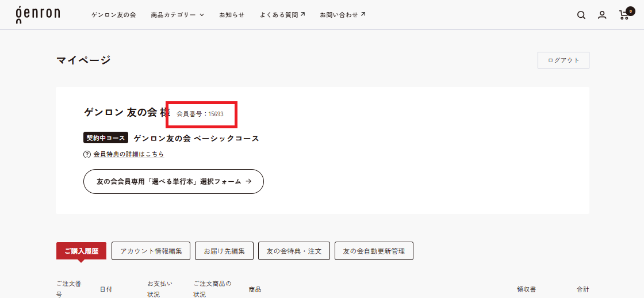Click the ご注文商品の状況 column header
Screen dimensions: 644x298
click(x=212, y=289)
